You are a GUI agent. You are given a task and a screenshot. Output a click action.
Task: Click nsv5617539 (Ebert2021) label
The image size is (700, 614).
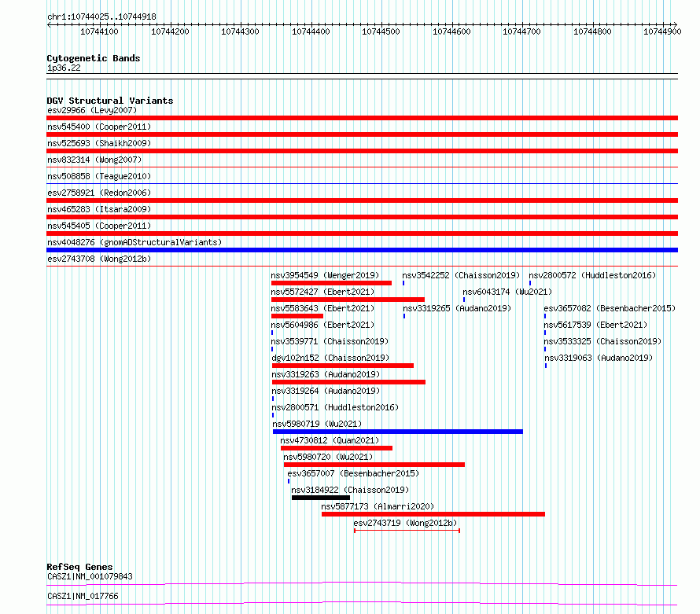coord(595,325)
